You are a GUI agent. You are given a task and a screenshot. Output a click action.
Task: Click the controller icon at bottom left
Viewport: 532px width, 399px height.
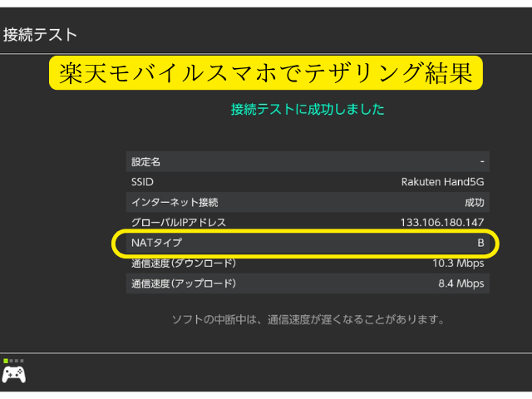point(14,375)
